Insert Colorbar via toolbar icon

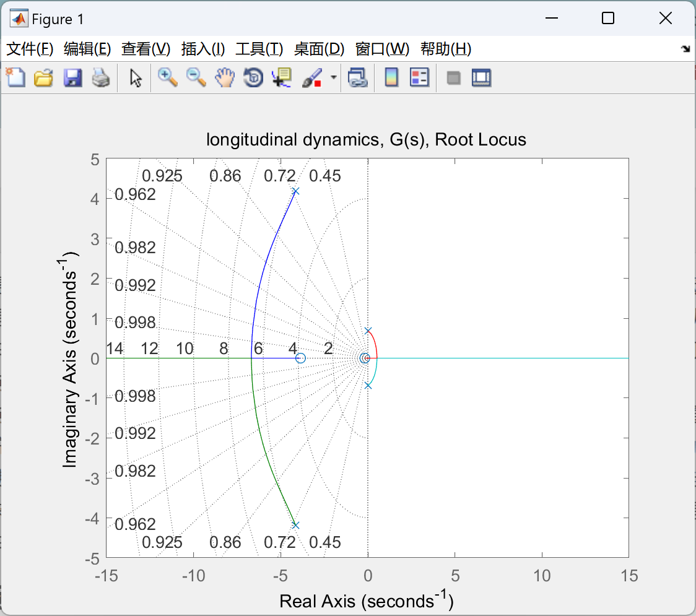point(391,77)
